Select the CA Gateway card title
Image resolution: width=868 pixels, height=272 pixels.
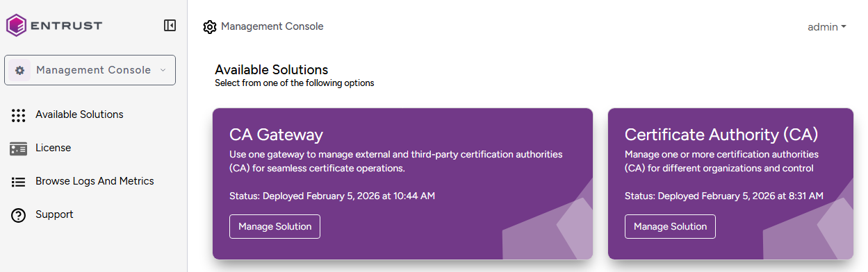(276, 134)
